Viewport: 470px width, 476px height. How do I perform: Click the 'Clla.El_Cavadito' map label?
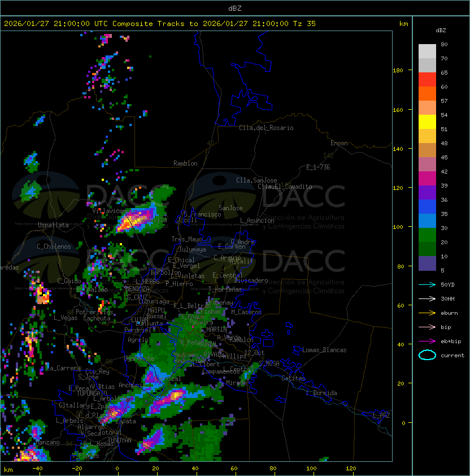[x=285, y=187]
